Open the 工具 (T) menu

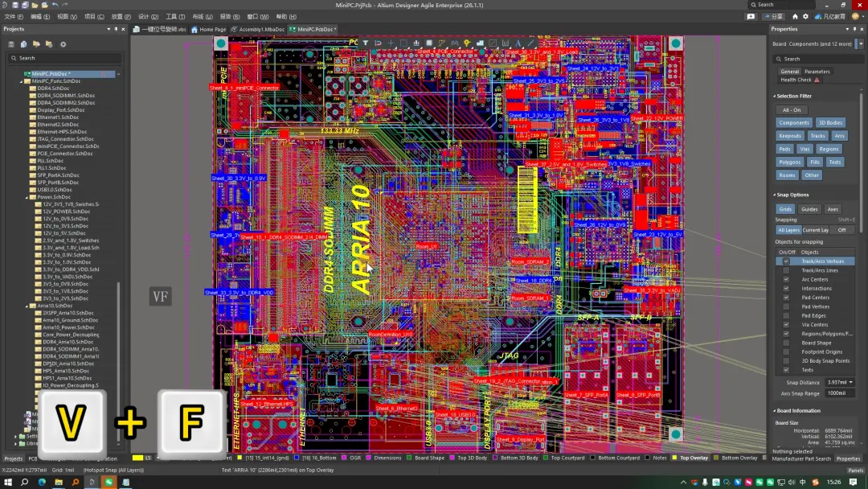point(175,17)
